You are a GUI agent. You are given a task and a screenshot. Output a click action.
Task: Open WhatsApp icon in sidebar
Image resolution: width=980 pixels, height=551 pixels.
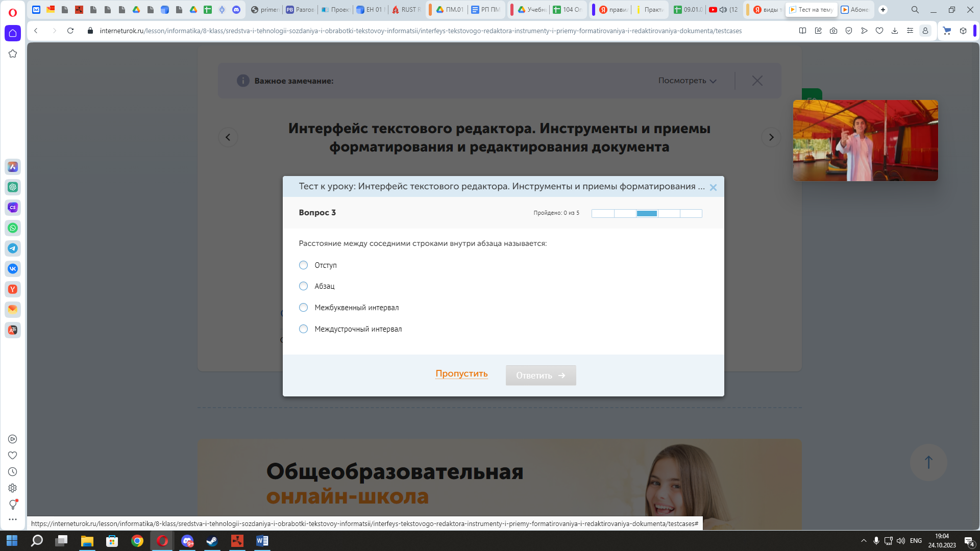point(13,228)
